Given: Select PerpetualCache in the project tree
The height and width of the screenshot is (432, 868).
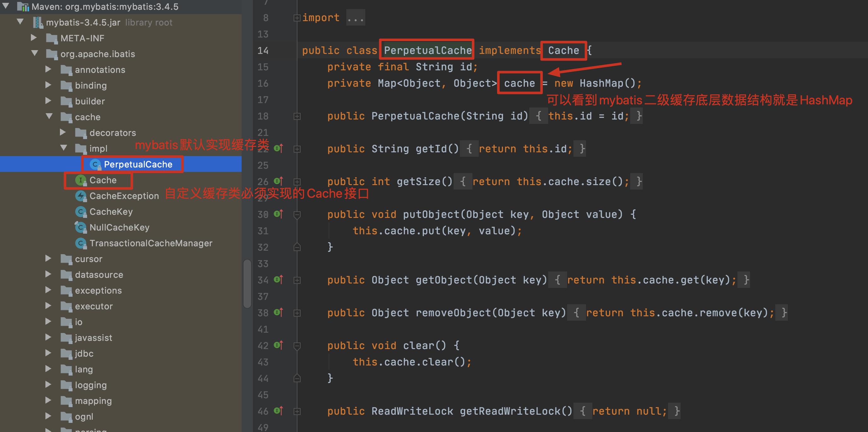Looking at the screenshot, I should [x=138, y=164].
